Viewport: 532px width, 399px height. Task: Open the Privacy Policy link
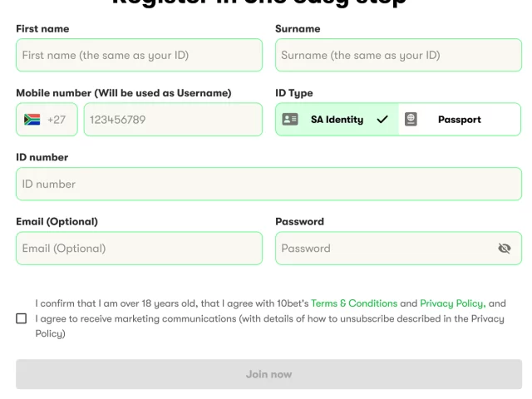[x=452, y=303]
